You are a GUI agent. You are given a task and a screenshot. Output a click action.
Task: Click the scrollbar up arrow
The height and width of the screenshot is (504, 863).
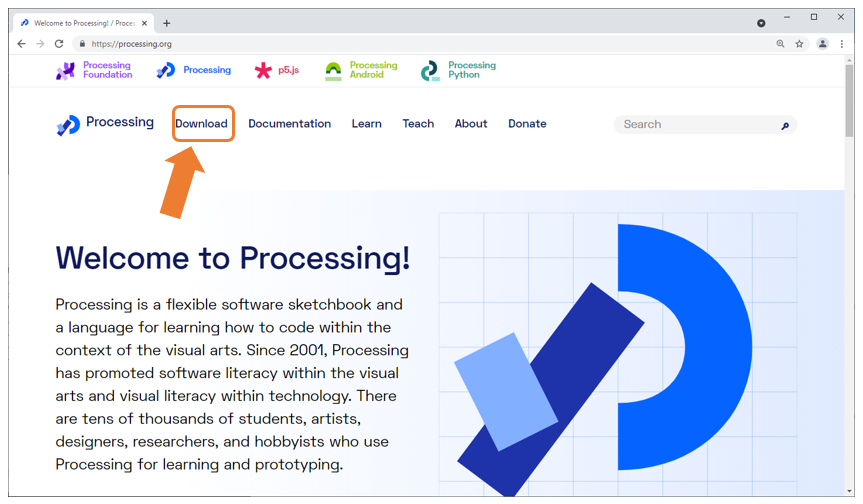(850, 59)
